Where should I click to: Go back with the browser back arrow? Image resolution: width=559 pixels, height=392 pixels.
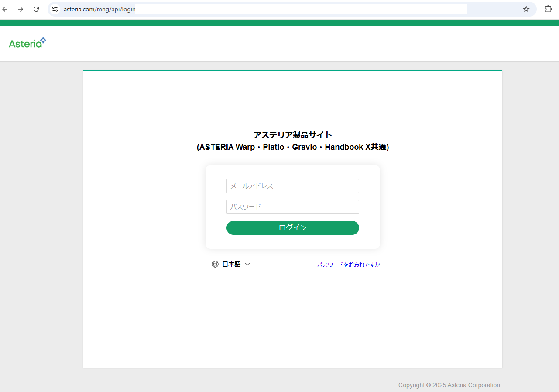[5, 9]
